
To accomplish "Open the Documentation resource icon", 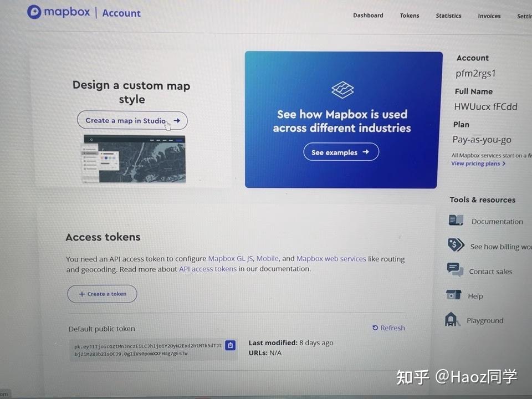I will (456, 220).
